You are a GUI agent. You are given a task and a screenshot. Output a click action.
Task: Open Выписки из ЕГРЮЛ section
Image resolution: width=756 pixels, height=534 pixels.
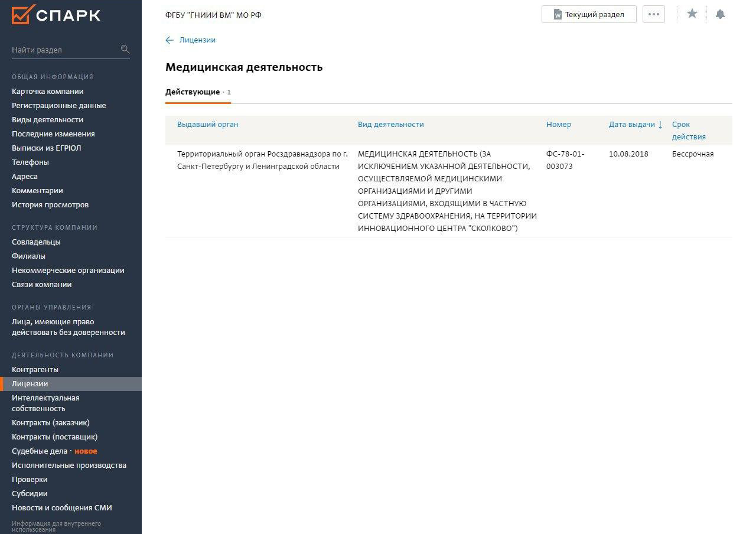pos(47,148)
